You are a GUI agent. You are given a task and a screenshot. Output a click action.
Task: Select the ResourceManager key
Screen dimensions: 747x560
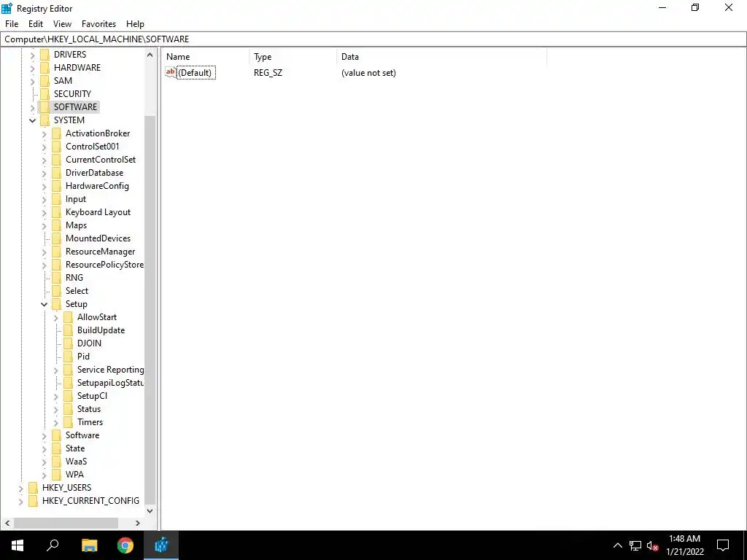click(x=100, y=252)
